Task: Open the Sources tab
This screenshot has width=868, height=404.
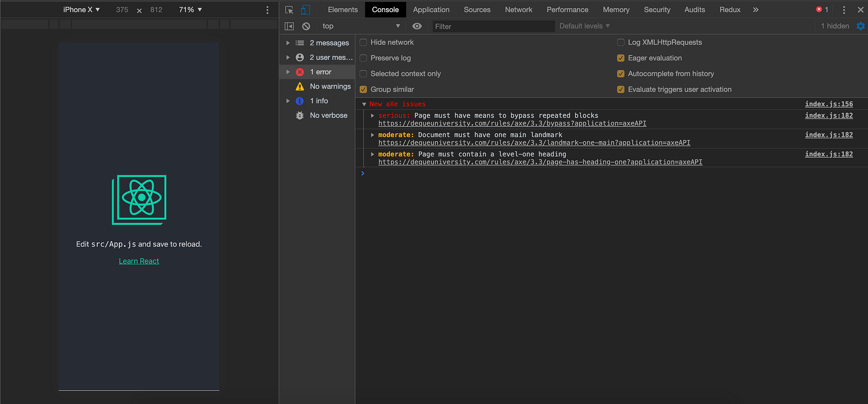Action: point(477,10)
